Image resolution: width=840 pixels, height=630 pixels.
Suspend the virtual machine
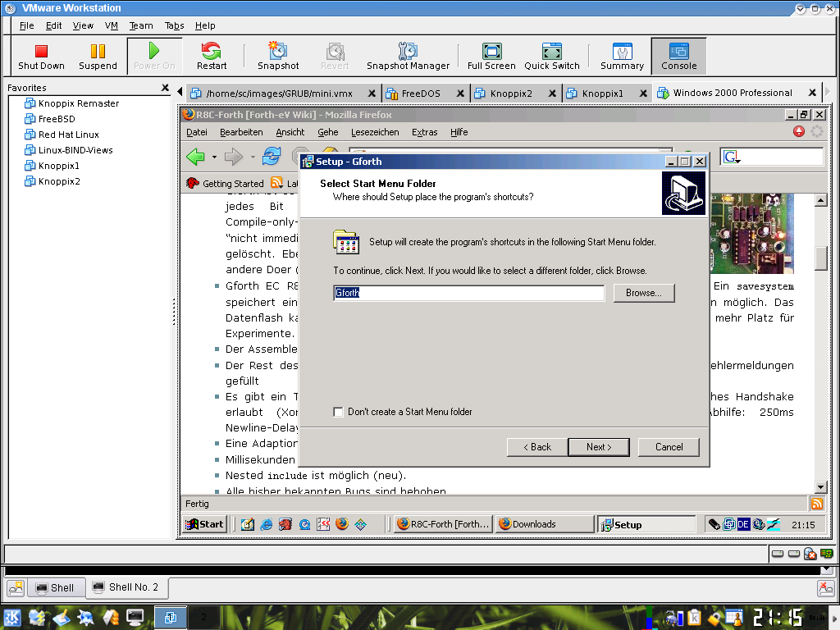[x=98, y=57]
